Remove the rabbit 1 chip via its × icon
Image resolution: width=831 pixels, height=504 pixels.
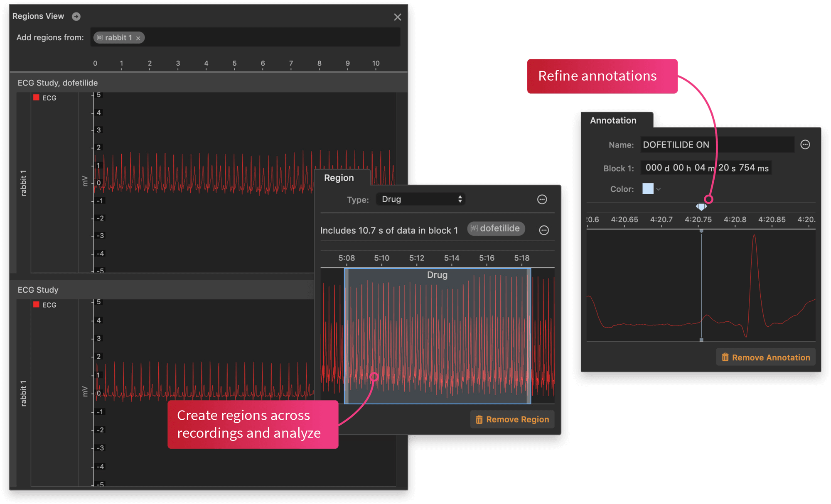point(138,38)
